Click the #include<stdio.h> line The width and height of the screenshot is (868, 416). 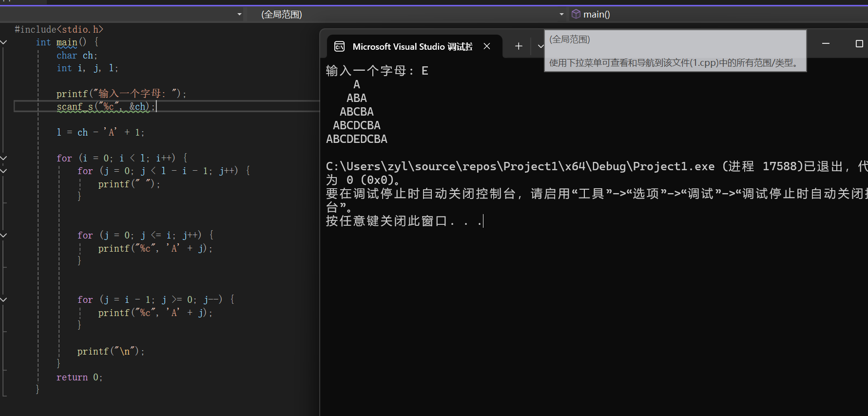pyautogui.click(x=59, y=30)
